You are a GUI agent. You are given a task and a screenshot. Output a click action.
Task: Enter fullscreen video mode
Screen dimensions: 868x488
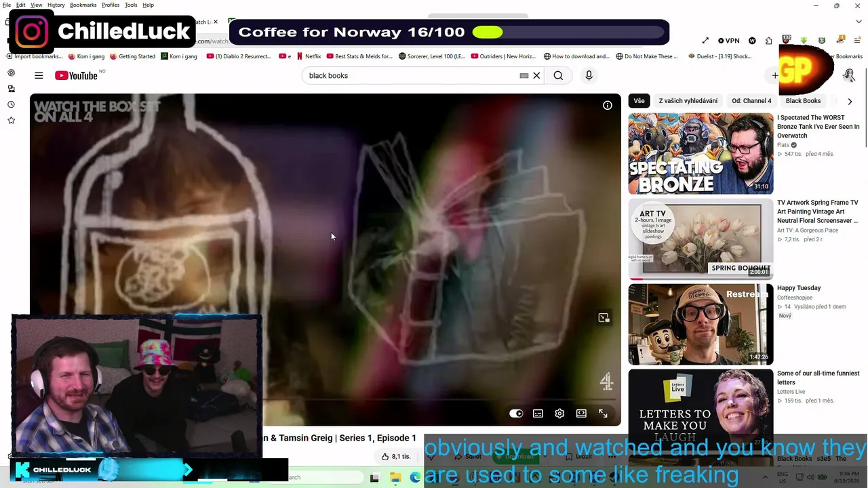[x=603, y=413]
